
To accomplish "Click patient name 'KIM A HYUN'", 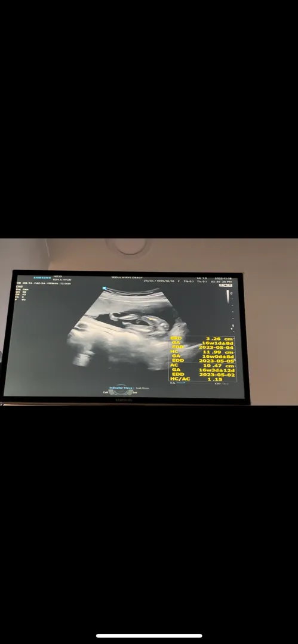I will pyautogui.click(x=62, y=280).
